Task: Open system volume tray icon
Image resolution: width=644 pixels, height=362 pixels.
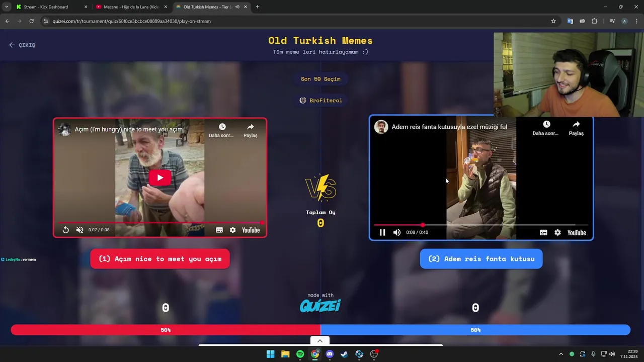Action: point(612,354)
